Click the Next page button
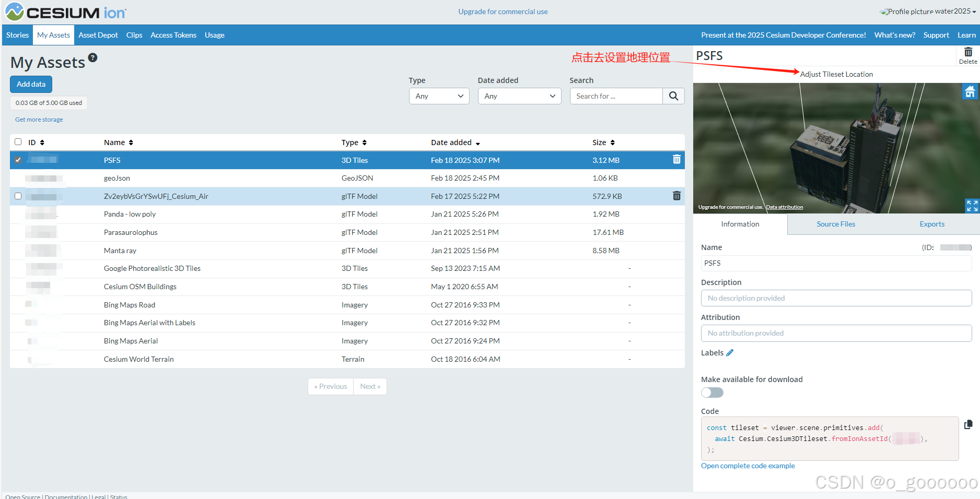This screenshot has height=499, width=980. click(370, 386)
